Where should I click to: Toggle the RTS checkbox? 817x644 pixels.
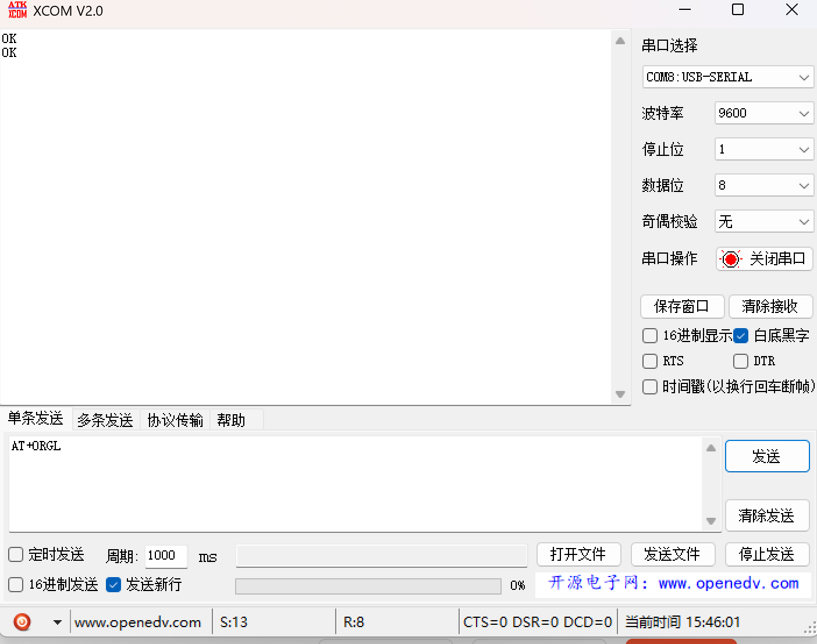coord(650,361)
